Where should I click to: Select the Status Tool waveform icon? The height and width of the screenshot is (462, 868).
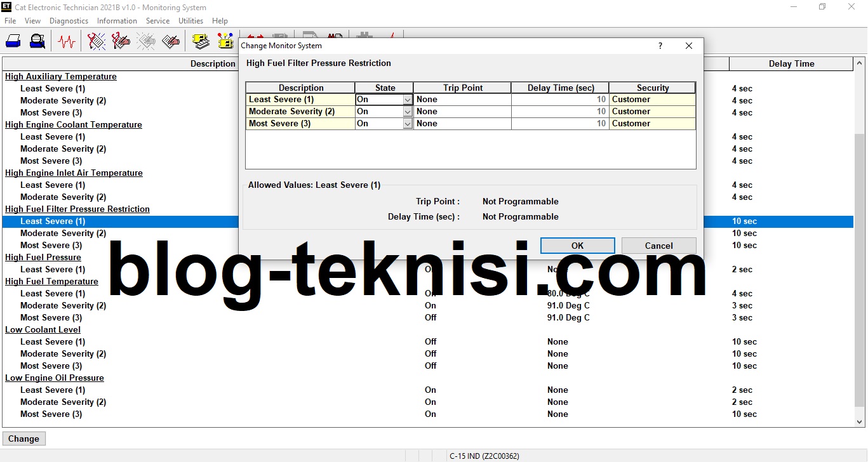pyautogui.click(x=65, y=40)
